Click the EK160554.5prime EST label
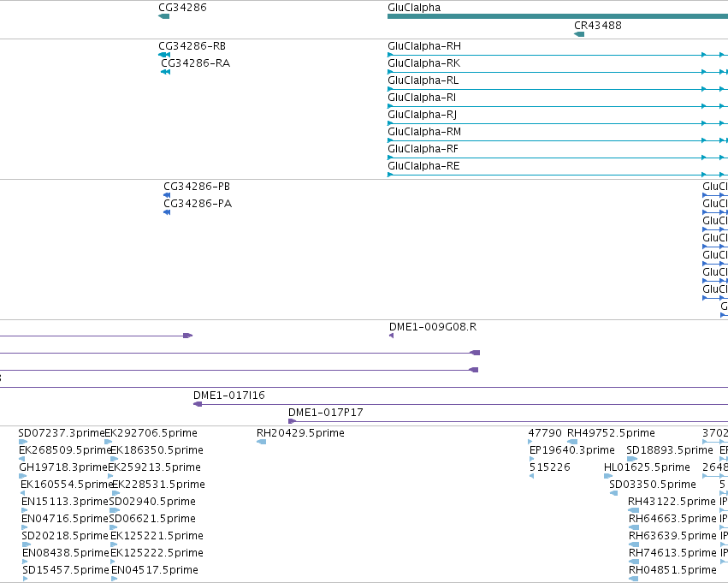 68,485
